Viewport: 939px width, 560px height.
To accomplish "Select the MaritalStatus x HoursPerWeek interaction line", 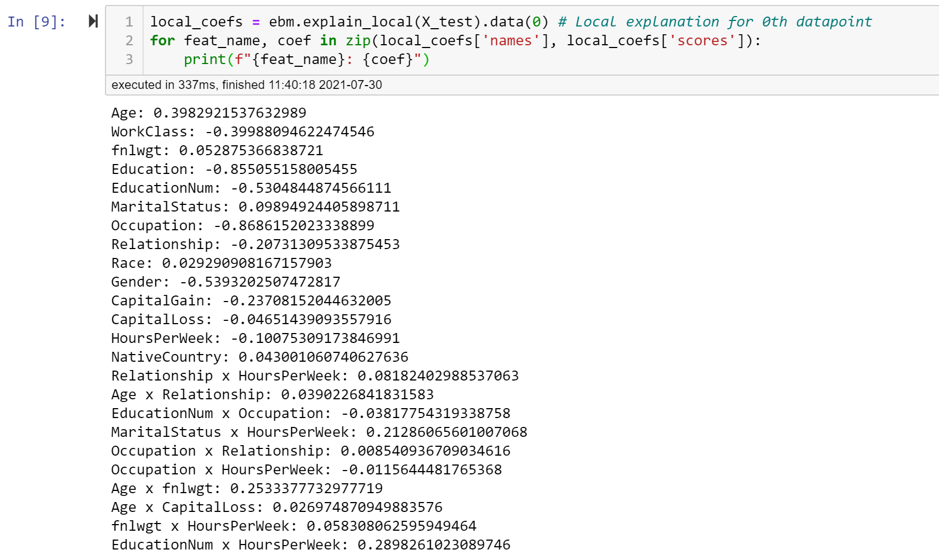I will 319,432.
